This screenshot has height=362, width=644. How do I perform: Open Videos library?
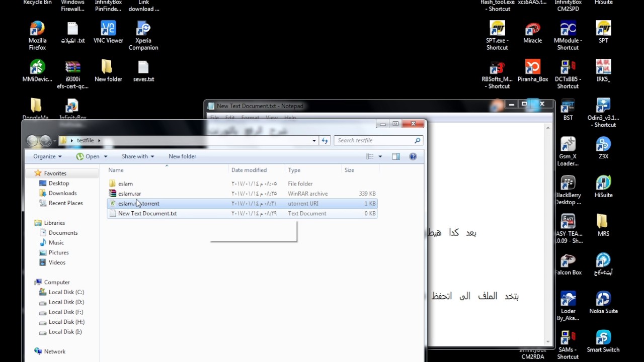point(57,262)
